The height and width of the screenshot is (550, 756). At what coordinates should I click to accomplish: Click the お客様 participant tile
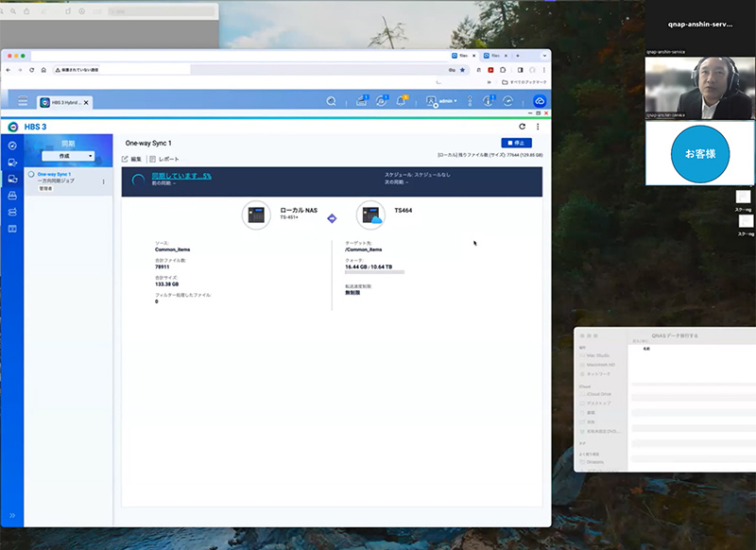pos(700,153)
